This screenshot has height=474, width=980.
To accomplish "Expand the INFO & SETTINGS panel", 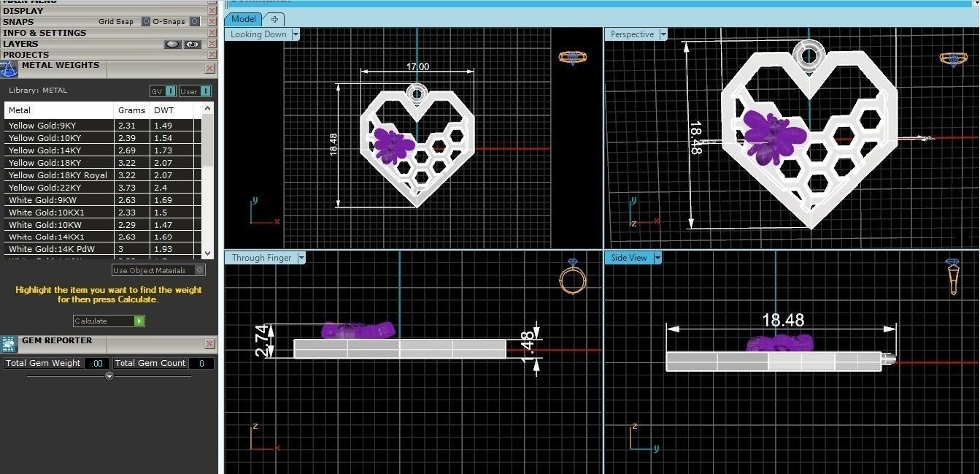I will click(45, 33).
